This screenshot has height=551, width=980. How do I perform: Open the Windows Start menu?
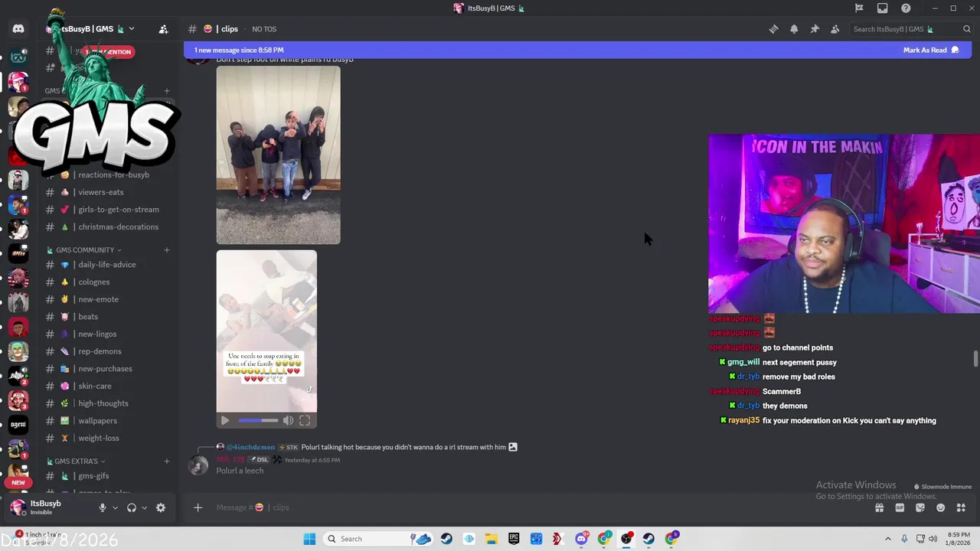[x=309, y=539]
